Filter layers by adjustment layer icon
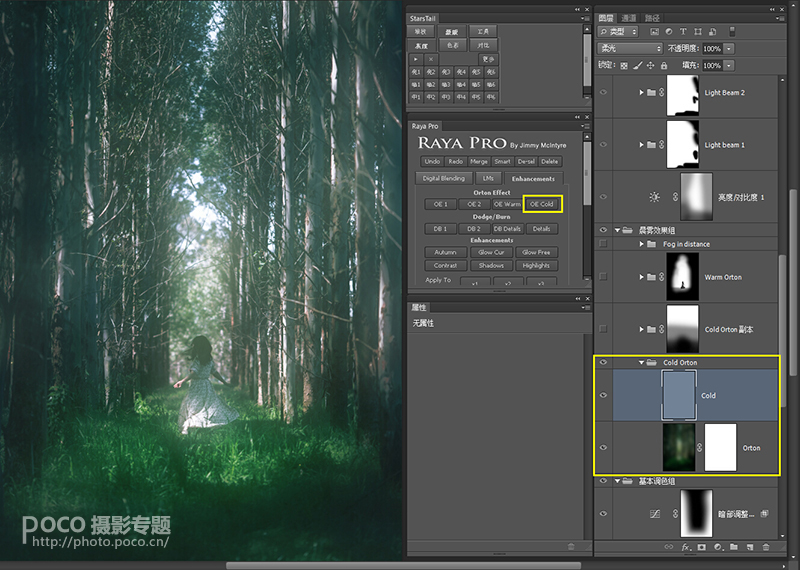This screenshot has height=570, width=800. (668, 32)
